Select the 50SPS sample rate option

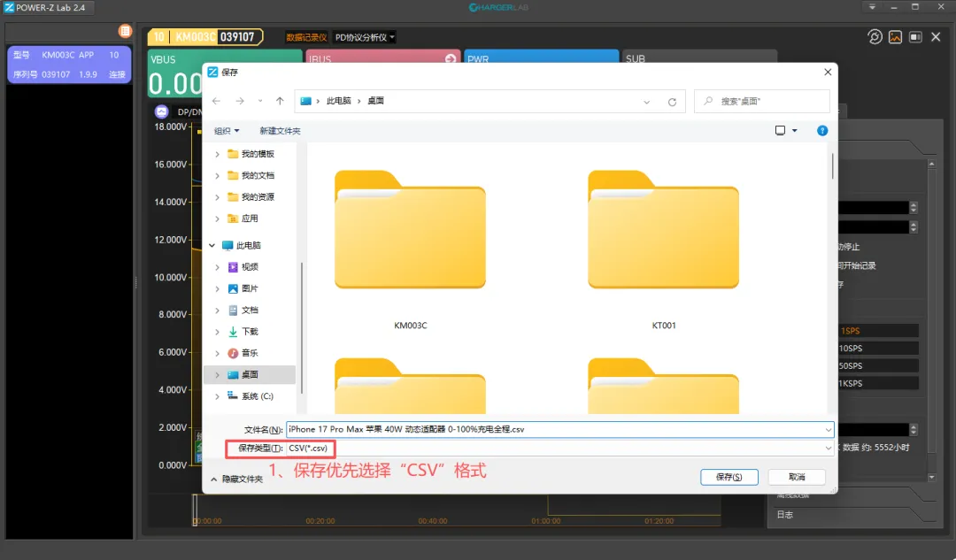876,366
